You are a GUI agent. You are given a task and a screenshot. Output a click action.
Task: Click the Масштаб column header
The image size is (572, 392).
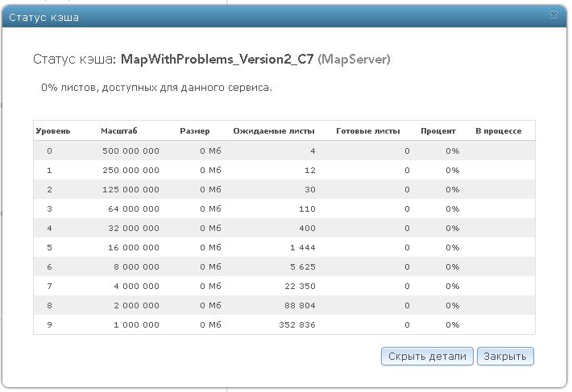click(x=119, y=130)
